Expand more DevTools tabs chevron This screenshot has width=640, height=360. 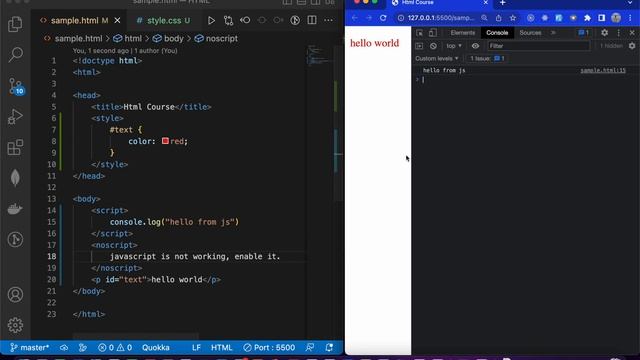[x=553, y=33]
